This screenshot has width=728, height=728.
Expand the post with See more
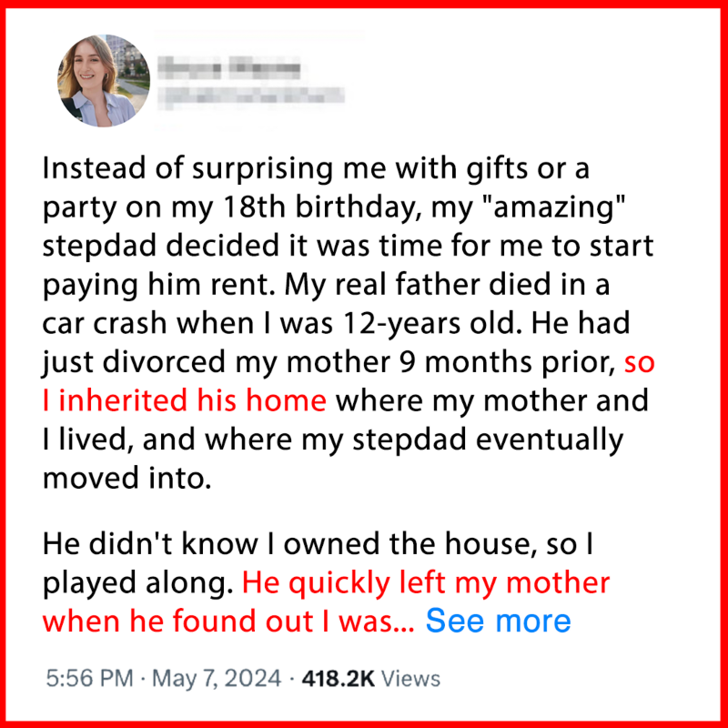click(498, 621)
